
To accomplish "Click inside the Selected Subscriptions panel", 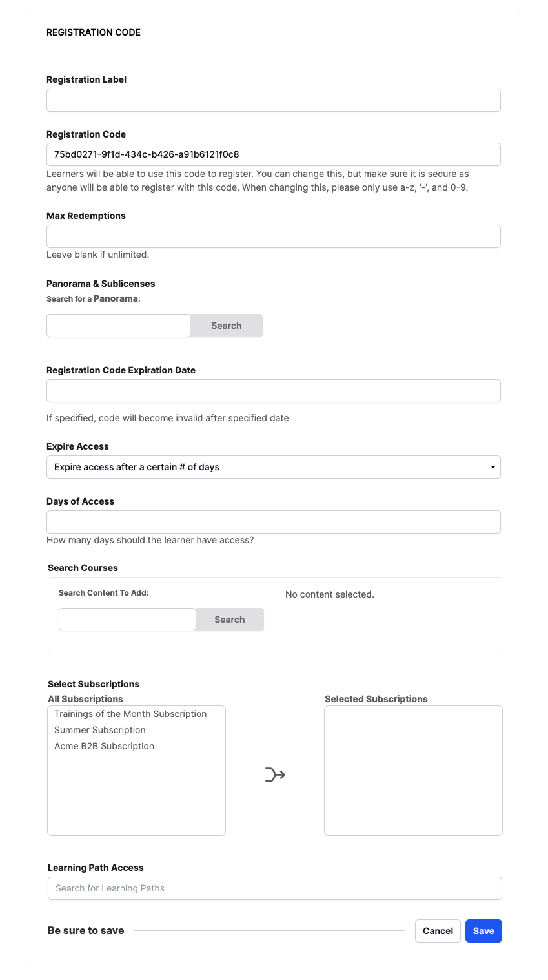I will coord(412,770).
